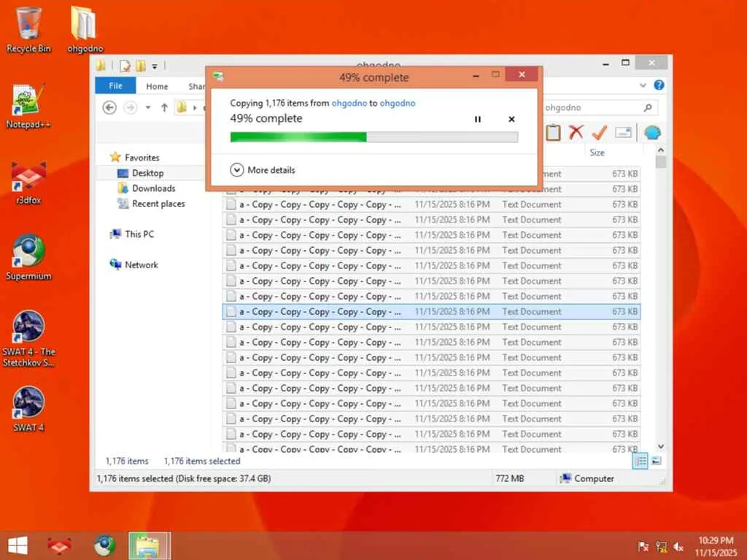Open Classic Shell settings via shell icon
747x560 pixels.
coord(653,133)
